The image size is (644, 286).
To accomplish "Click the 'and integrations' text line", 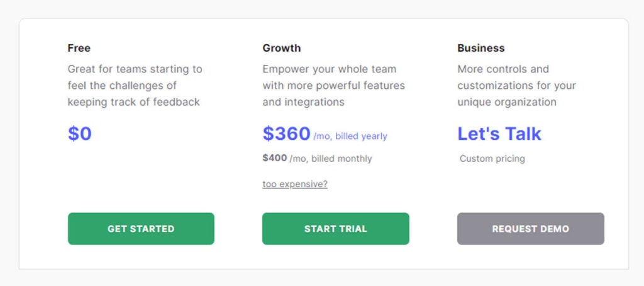I will pyautogui.click(x=303, y=101).
